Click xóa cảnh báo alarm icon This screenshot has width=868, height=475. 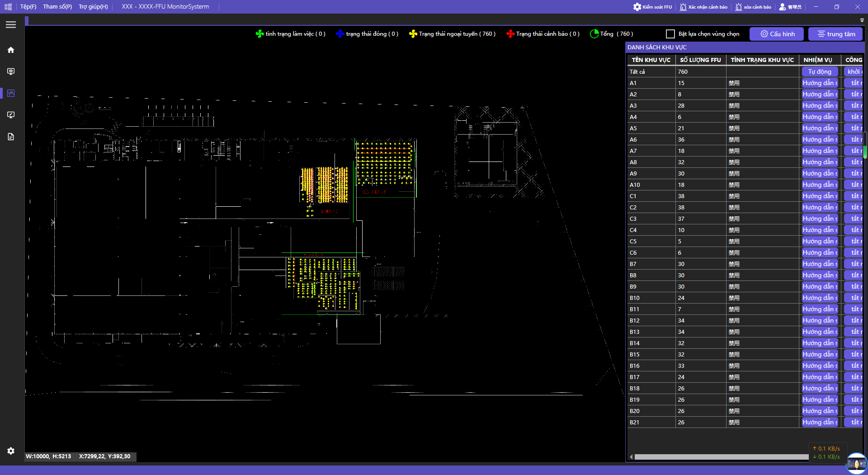[x=753, y=7]
